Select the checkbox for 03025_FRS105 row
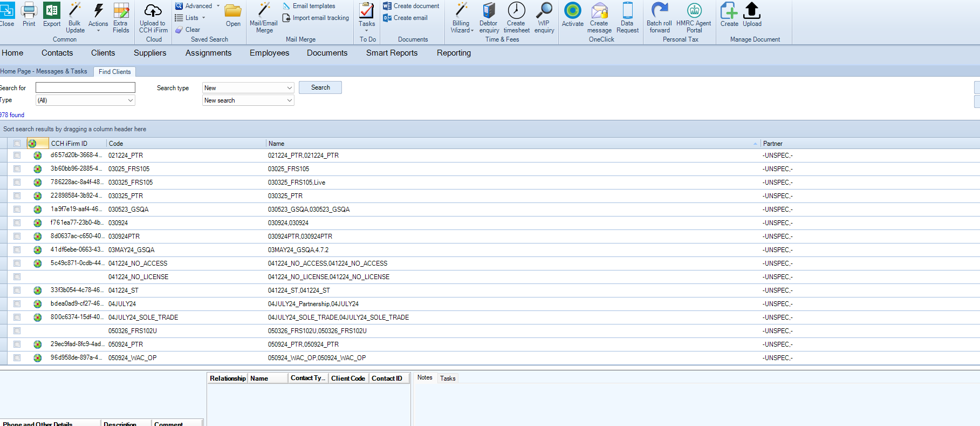Screen dimensions: 980x426 tap(17, 169)
